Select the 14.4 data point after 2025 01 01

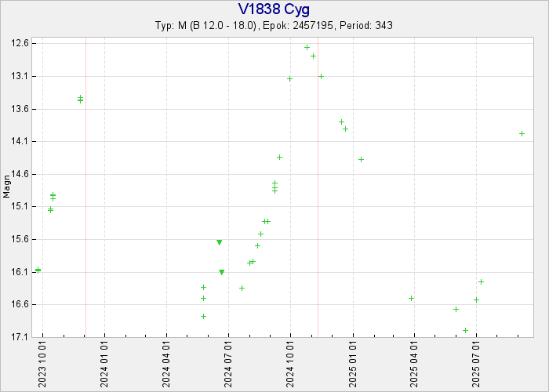point(361,159)
